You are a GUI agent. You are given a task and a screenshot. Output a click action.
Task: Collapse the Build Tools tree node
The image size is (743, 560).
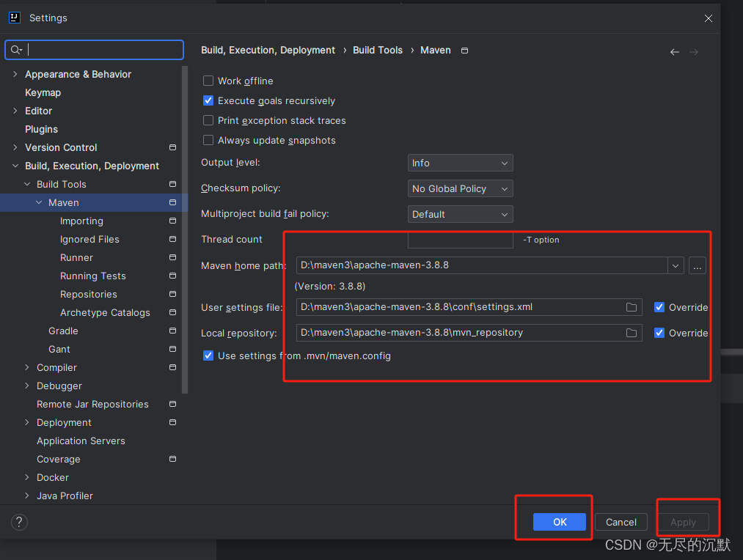pos(27,184)
